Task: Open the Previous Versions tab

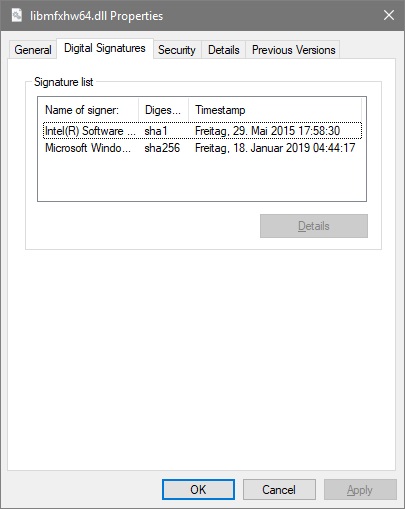Action: (293, 50)
